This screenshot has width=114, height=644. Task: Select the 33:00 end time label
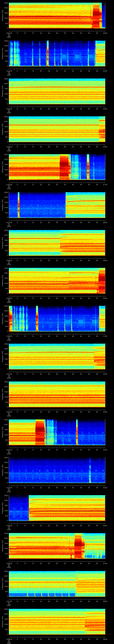click(105, 412)
